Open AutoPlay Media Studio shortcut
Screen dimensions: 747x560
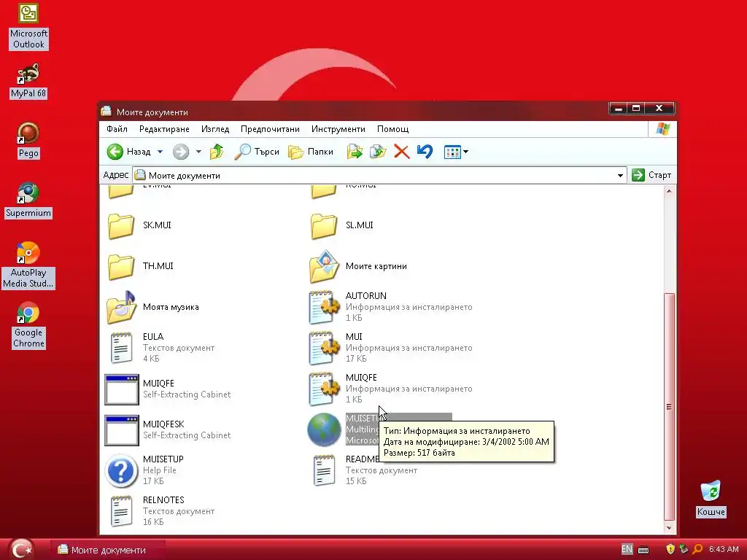28,265
